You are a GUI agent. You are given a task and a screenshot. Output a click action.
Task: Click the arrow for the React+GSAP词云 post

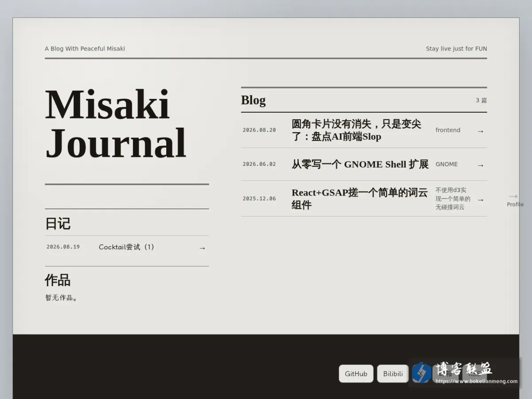tap(481, 200)
